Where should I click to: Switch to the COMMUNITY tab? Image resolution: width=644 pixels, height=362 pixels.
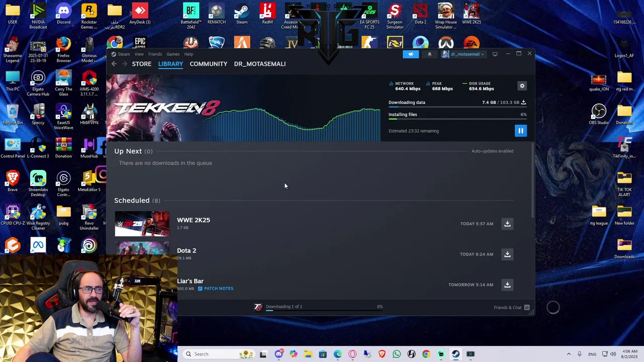click(x=208, y=64)
